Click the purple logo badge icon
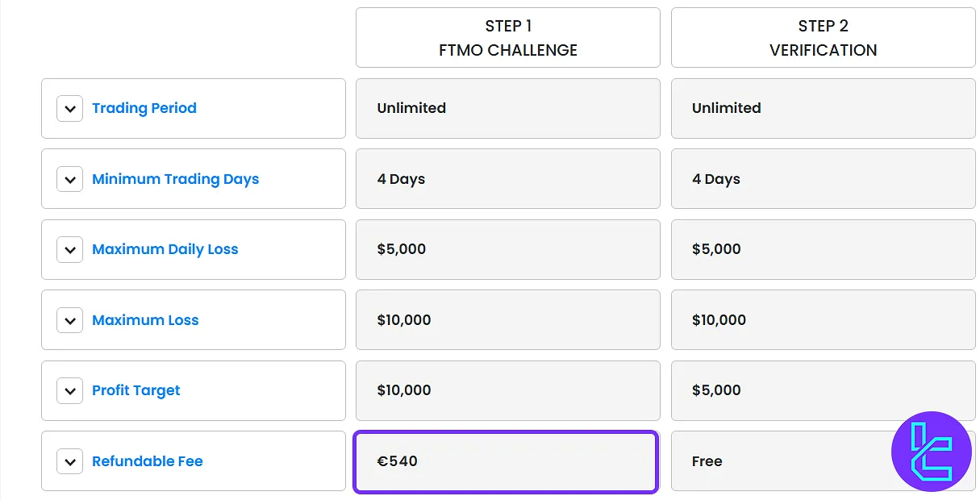Viewport: 980px width, 500px height. pyautogui.click(x=931, y=452)
